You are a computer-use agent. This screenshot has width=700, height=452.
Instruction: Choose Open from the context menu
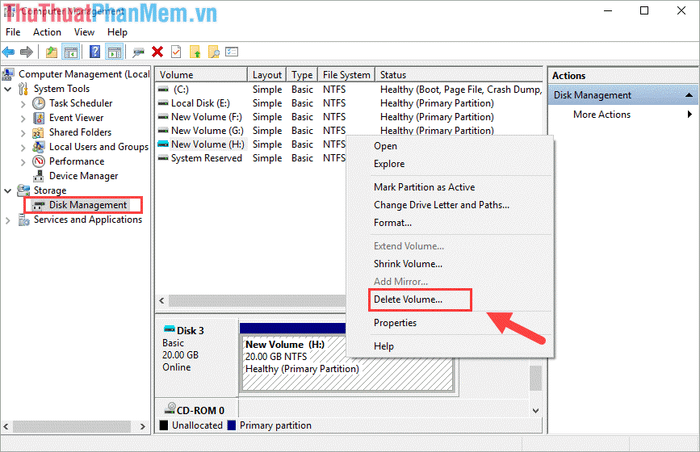[450, 146]
